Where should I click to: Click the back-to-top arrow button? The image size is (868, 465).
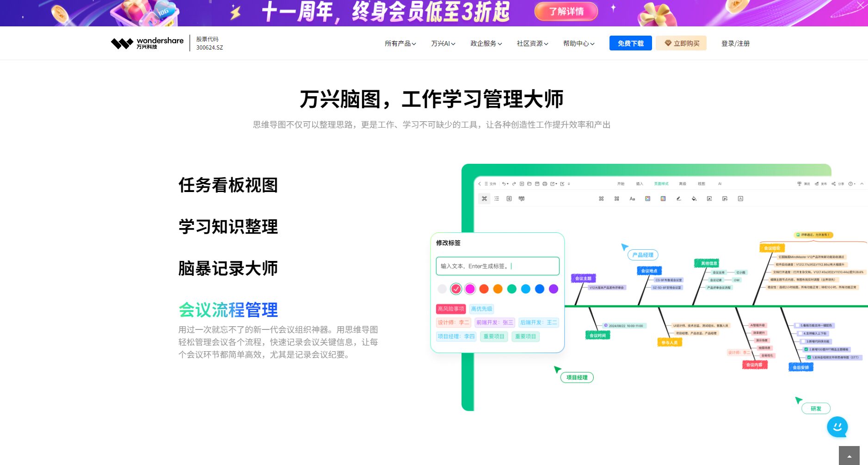coord(849,456)
